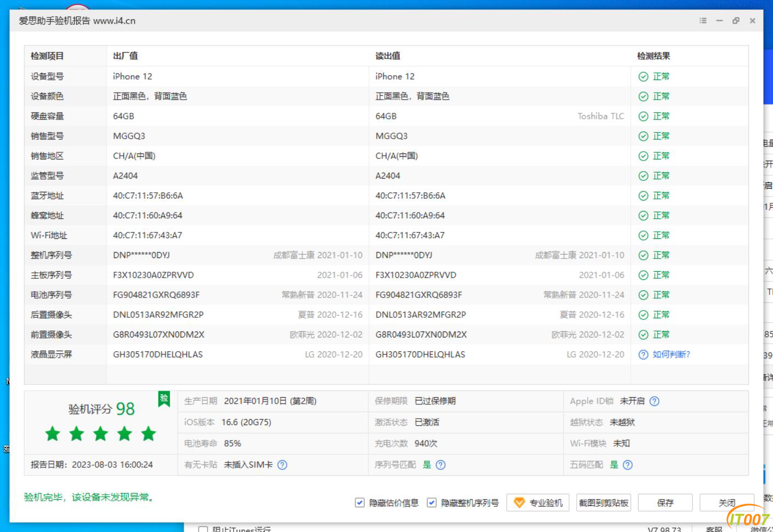Image resolution: width=773 pixels, height=532 pixels.
Task: Click check icon in 销售型号 row result
Action: point(644,136)
